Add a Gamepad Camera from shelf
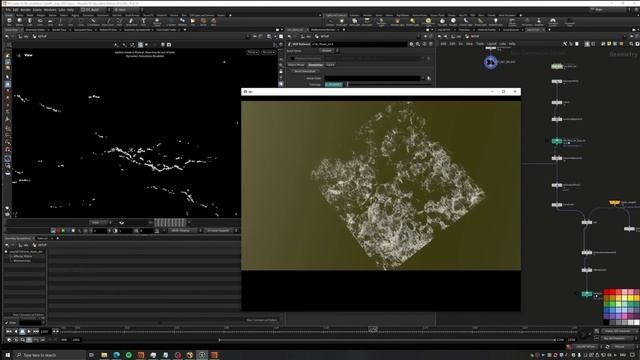The image size is (640, 360). pos(553,22)
